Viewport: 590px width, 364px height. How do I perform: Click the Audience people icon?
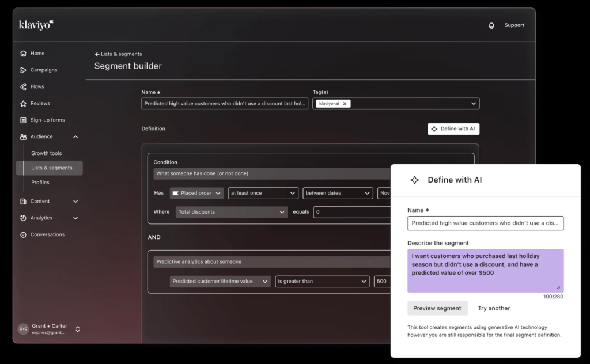[23, 137]
